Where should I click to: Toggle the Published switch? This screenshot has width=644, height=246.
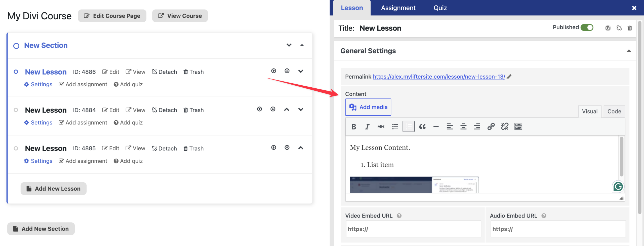587,27
